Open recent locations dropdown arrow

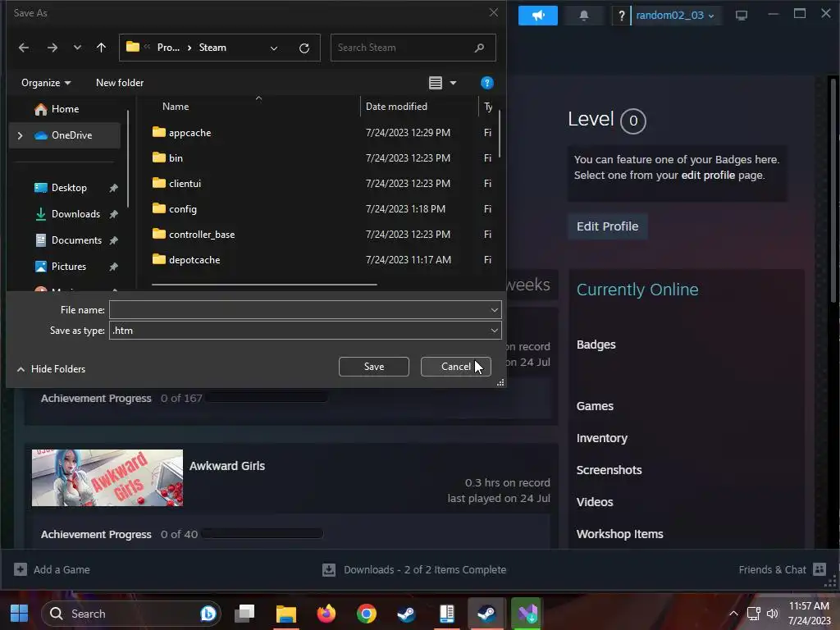77,48
